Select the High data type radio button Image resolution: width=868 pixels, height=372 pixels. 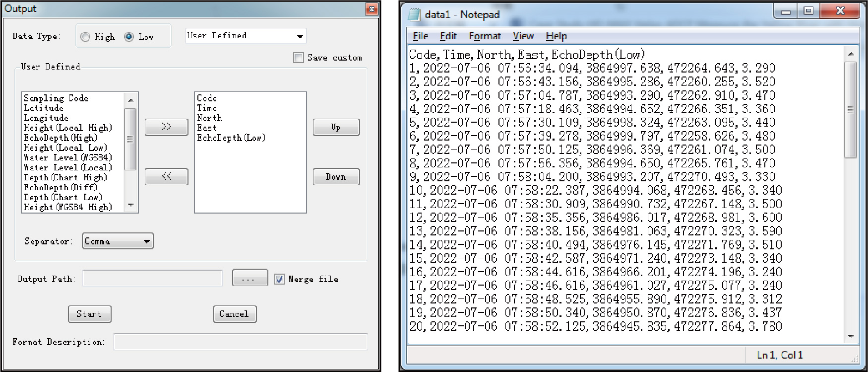(x=85, y=37)
